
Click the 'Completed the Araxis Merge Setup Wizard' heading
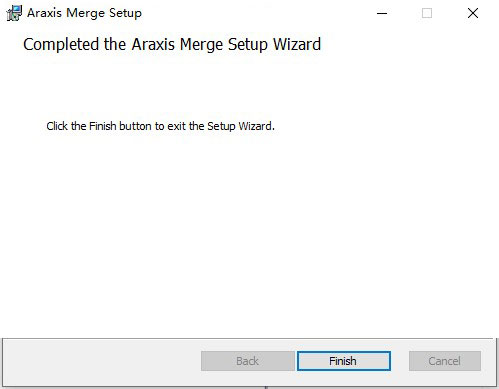pos(172,44)
